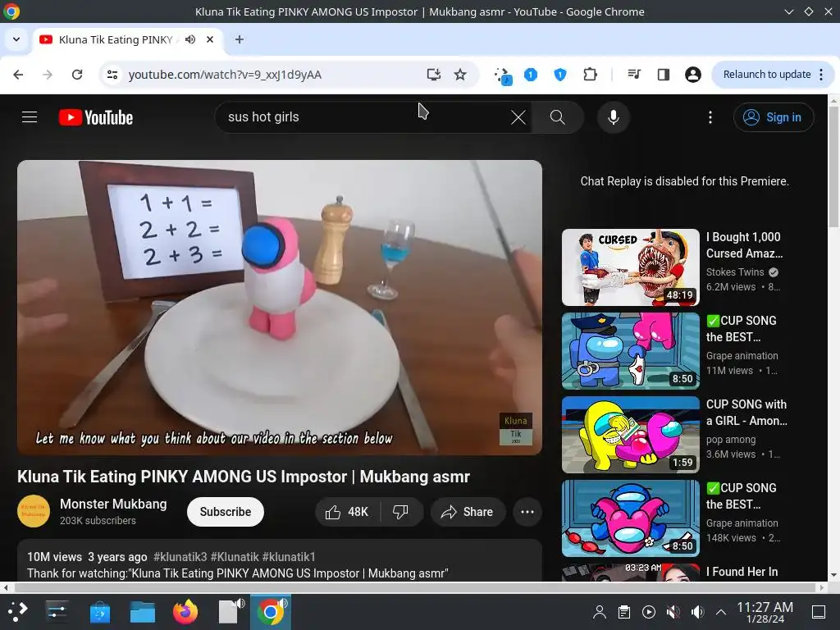Open a new tab with plus button
The height and width of the screenshot is (630, 840).
(x=240, y=39)
